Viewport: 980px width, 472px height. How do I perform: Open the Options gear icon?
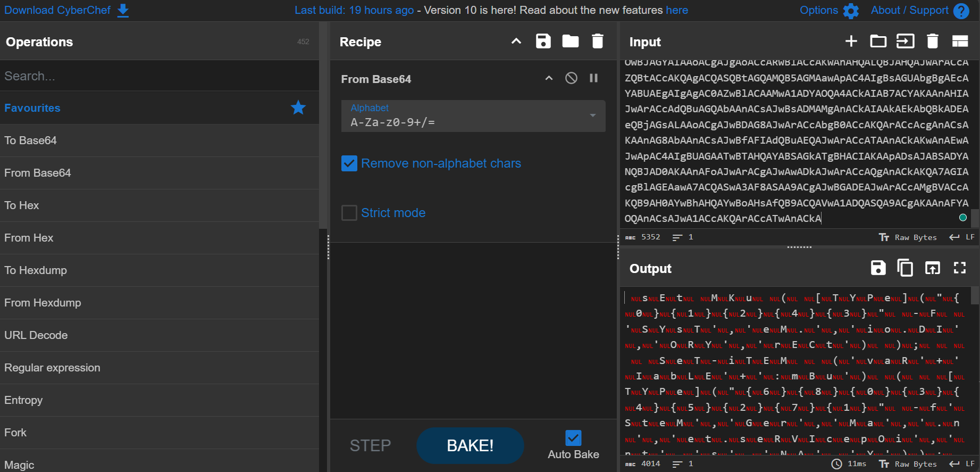tap(851, 11)
